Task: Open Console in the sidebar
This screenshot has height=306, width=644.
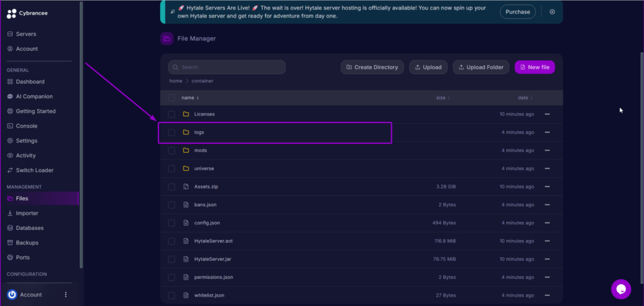Action: tap(26, 126)
